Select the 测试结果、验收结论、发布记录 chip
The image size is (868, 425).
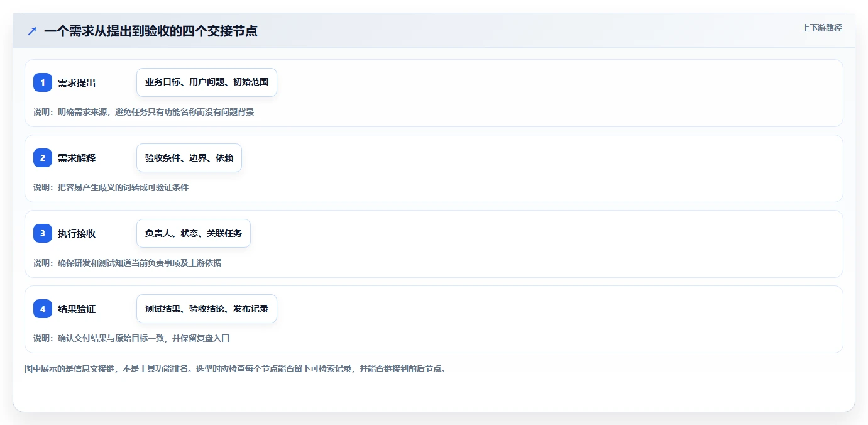(x=207, y=309)
